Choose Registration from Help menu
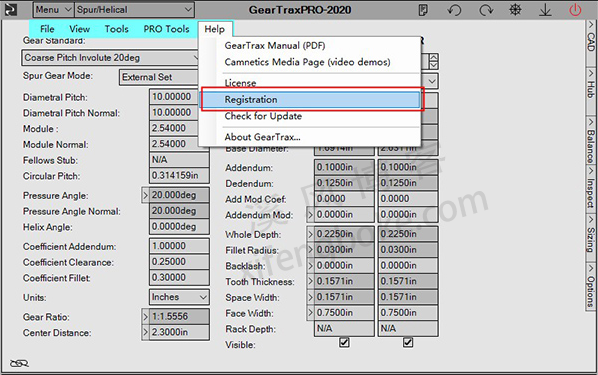This screenshot has width=598, height=375. point(310,100)
